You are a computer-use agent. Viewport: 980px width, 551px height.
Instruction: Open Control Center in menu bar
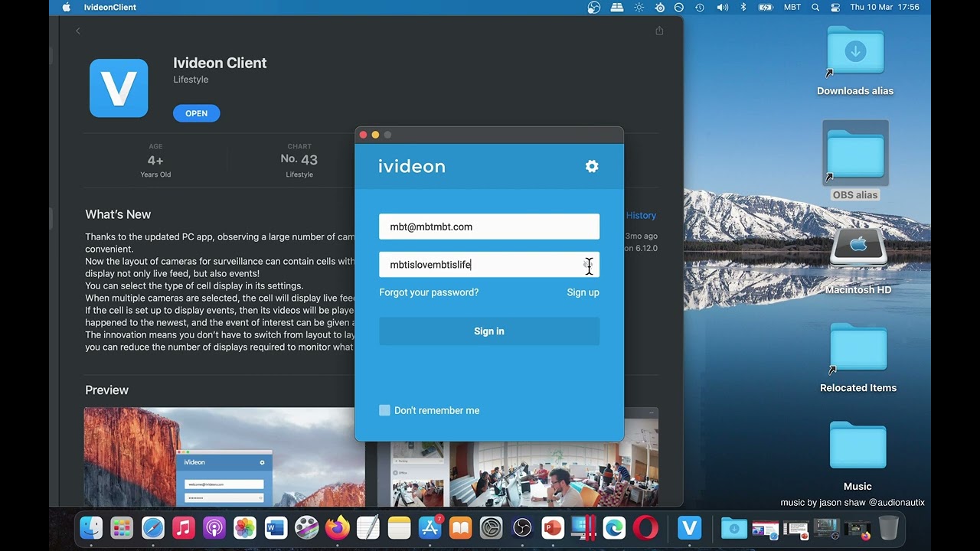point(835,7)
